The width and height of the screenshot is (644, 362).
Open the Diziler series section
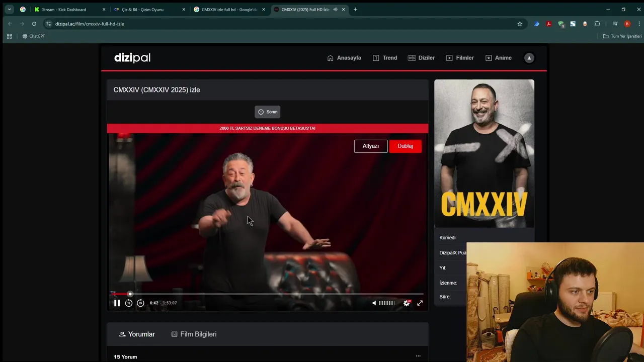[x=421, y=58]
